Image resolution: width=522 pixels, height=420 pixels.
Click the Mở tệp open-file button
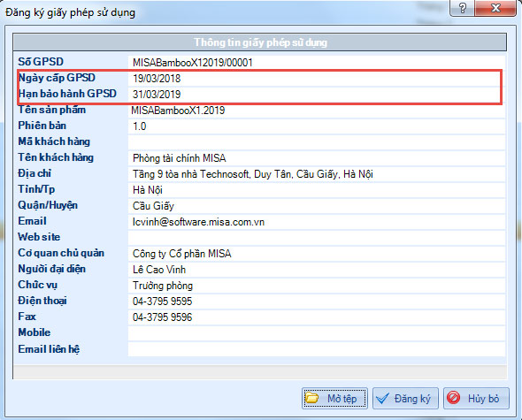[334, 398]
